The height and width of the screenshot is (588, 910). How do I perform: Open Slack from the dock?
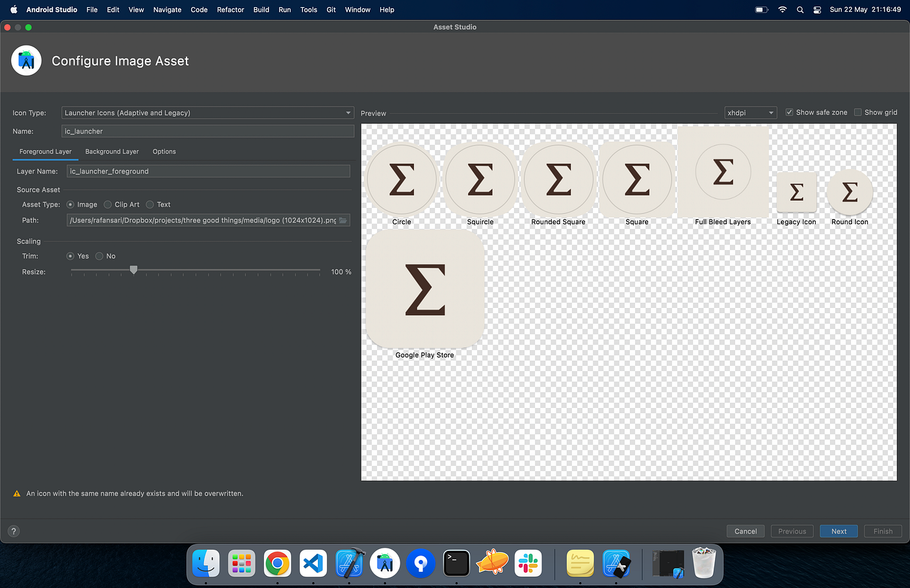click(x=528, y=563)
